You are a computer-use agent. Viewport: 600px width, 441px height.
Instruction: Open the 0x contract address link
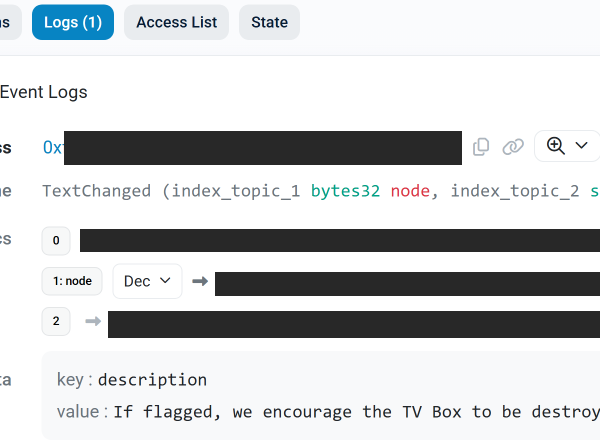[x=54, y=147]
